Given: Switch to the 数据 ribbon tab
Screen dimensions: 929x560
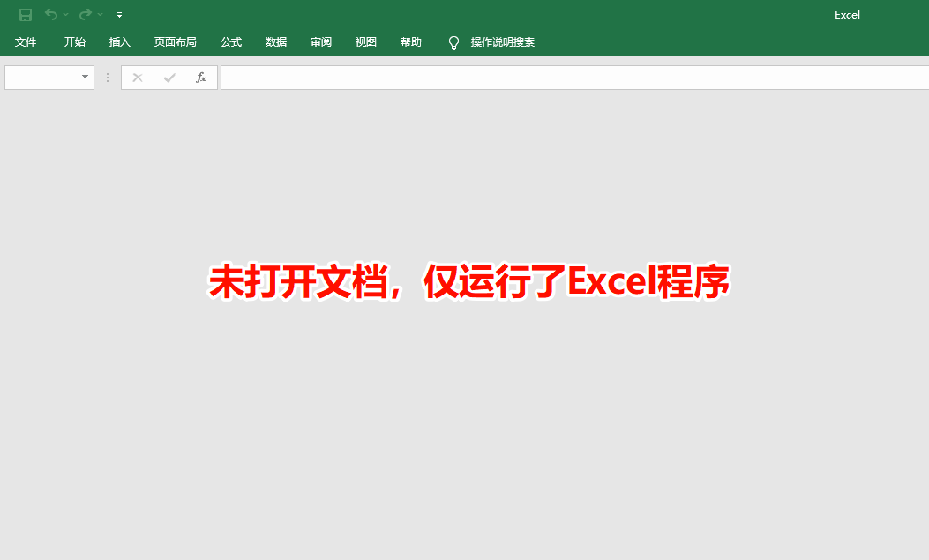Looking at the screenshot, I should (276, 42).
